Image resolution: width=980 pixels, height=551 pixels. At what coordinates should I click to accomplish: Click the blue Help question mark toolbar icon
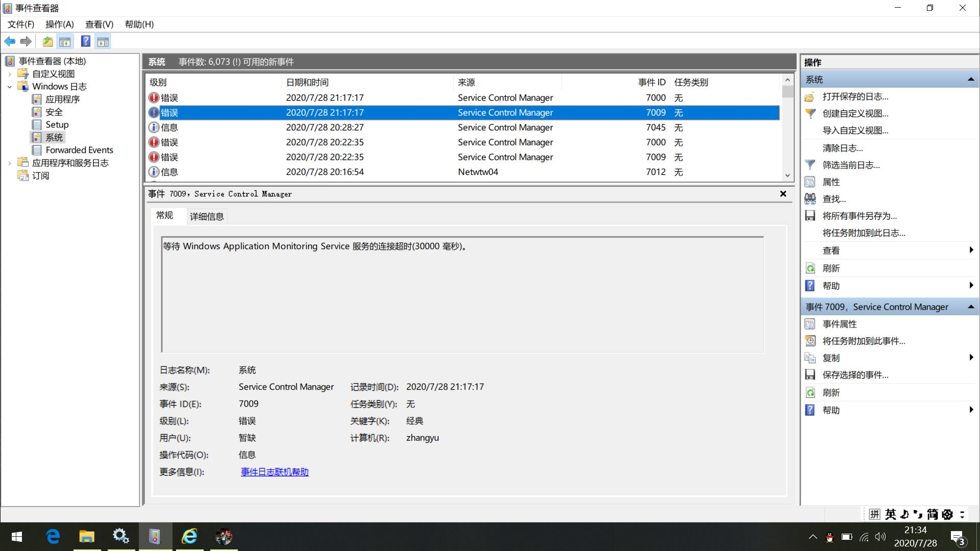(86, 41)
